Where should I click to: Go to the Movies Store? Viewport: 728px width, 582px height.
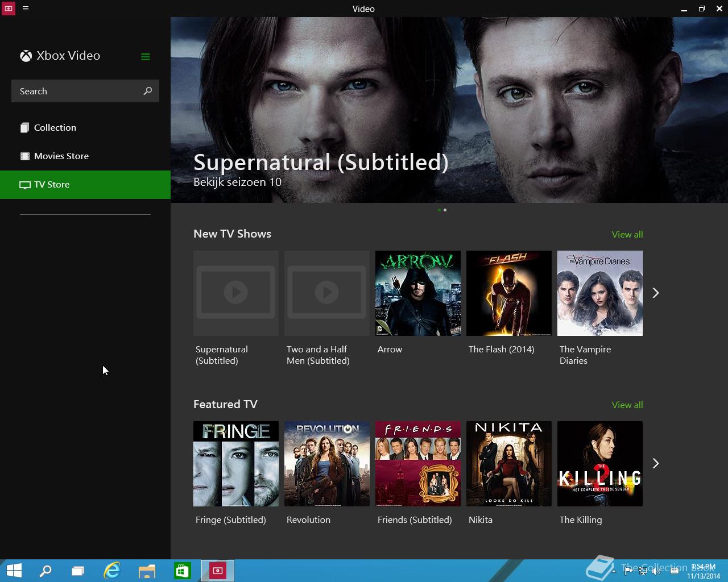[85, 156]
